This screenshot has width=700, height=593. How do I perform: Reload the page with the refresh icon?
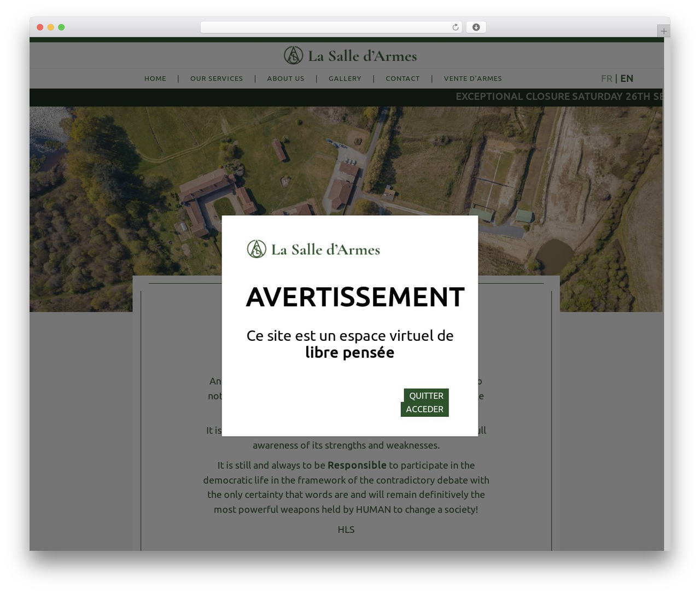pos(455,27)
